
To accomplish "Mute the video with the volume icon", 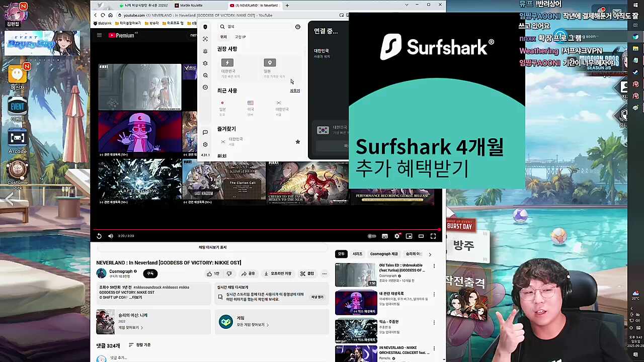I will pyautogui.click(x=110, y=236).
